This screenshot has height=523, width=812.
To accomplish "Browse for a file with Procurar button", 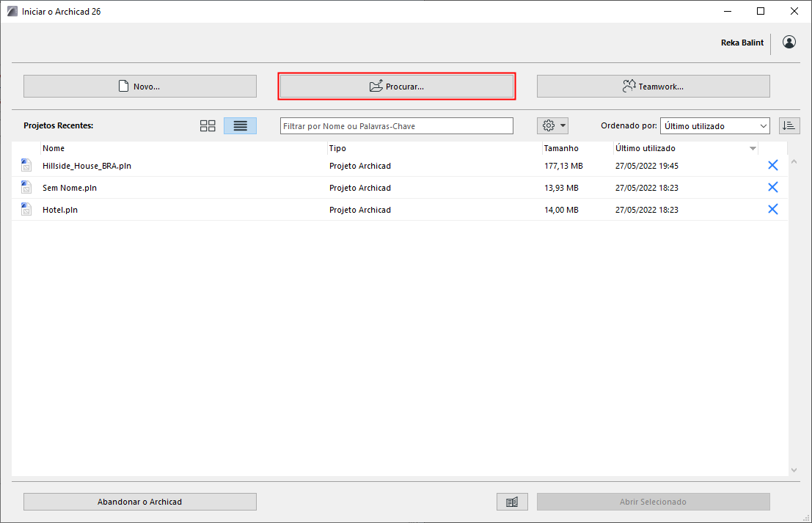I will click(x=397, y=86).
